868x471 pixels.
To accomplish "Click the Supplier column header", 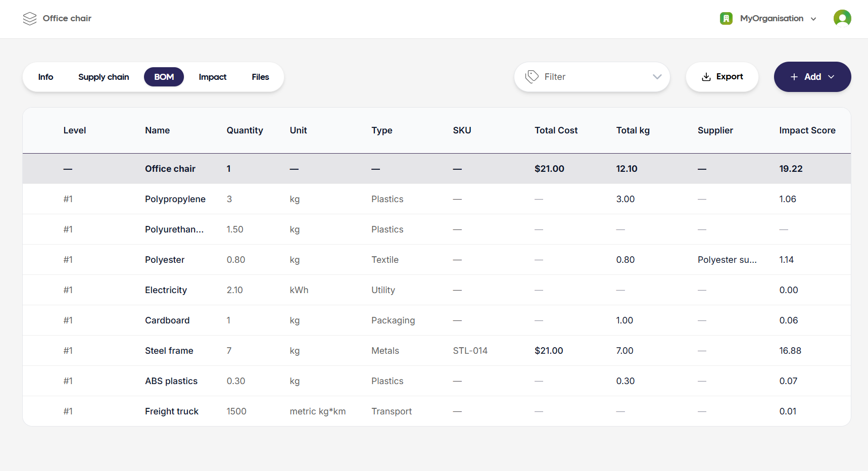I will point(715,130).
